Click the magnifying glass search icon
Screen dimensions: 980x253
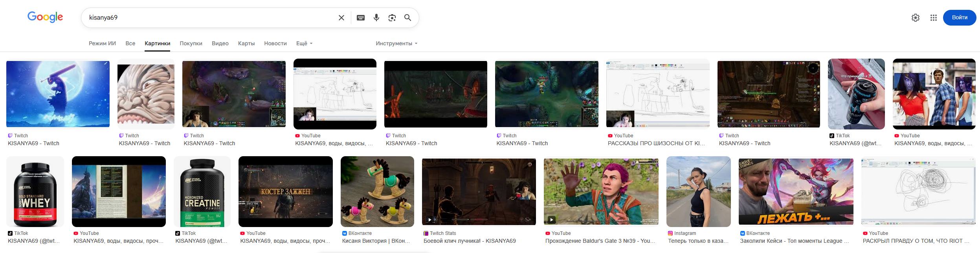coord(408,18)
